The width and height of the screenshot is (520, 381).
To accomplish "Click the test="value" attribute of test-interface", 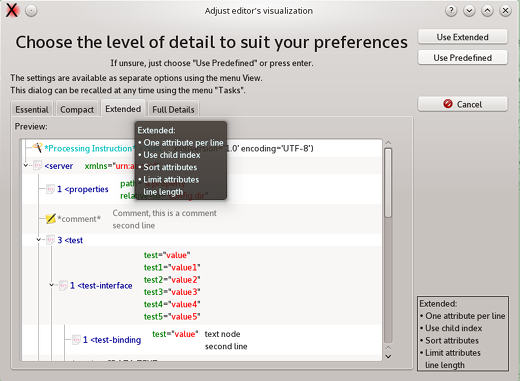I will pos(167,255).
